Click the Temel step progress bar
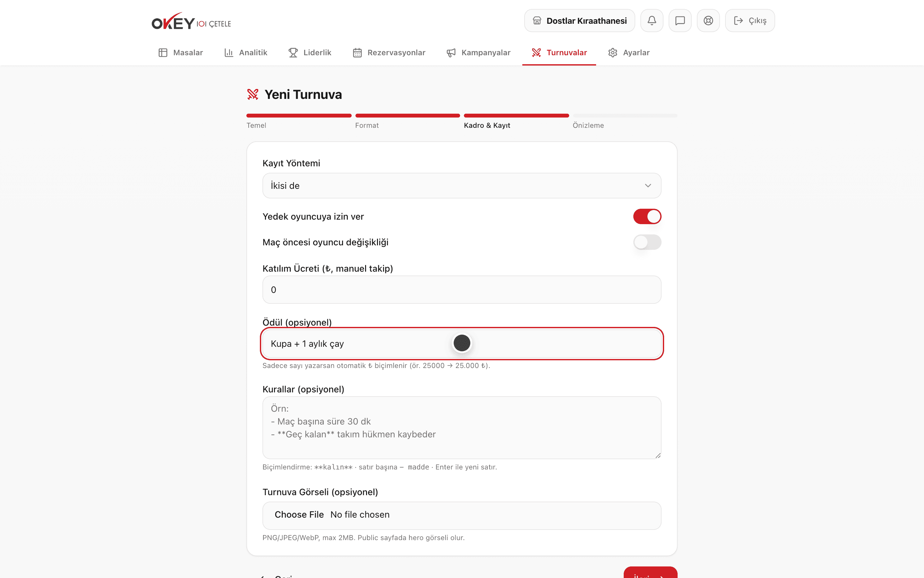Image resolution: width=924 pixels, height=578 pixels. (x=299, y=116)
